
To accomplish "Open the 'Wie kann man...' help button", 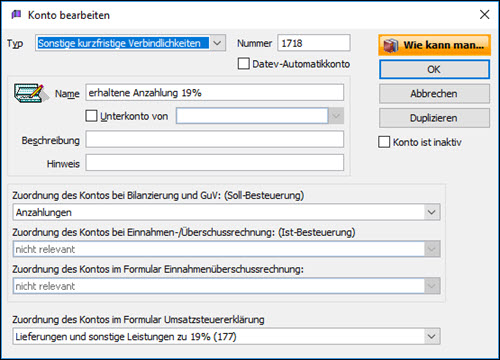I will click(434, 45).
